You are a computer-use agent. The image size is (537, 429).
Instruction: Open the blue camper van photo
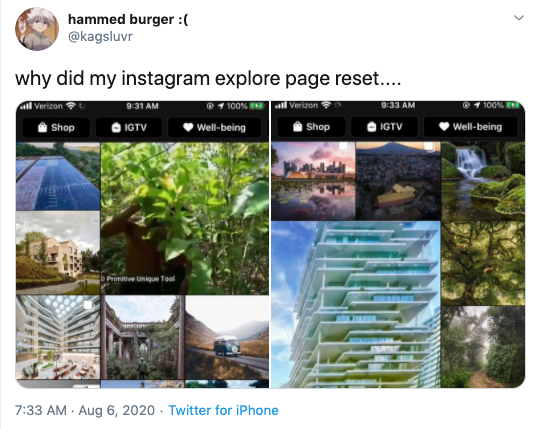click(x=227, y=337)
